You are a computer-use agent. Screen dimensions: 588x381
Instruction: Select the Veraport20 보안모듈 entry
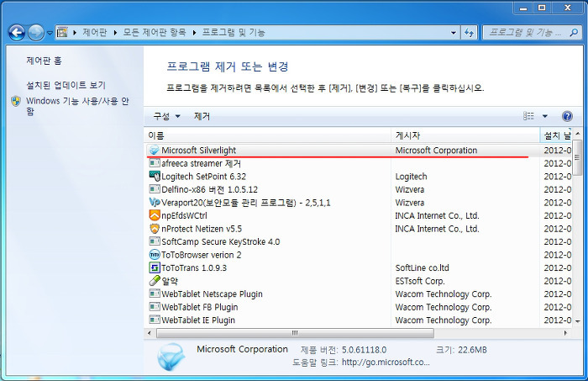point(246,203)
